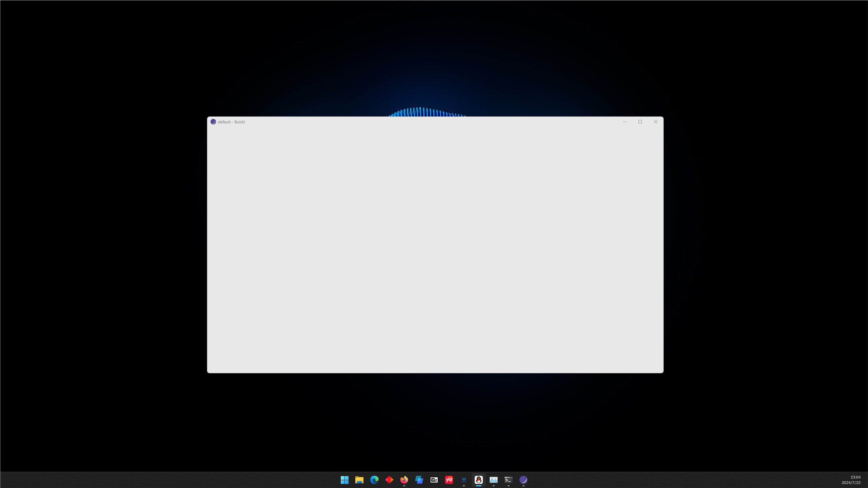Click the Koishi window title icon
The image size is (868, 488).
click(213, 122)
